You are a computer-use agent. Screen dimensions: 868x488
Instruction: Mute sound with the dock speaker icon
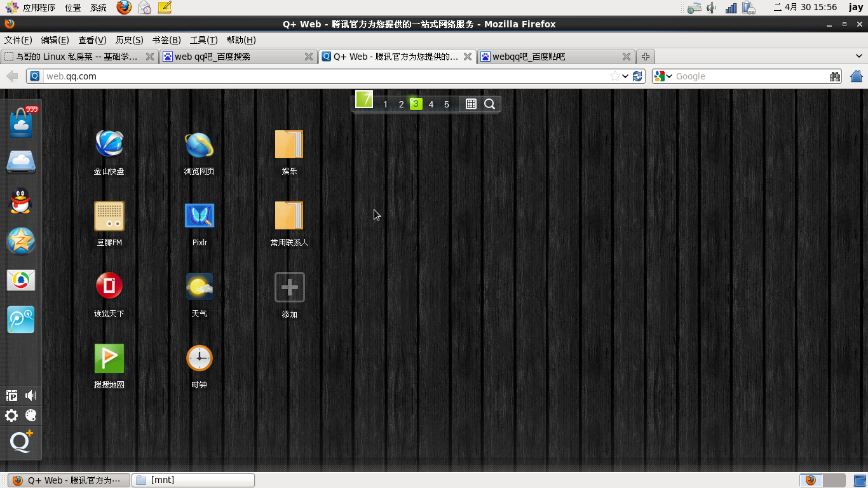(x=31, y=396)
